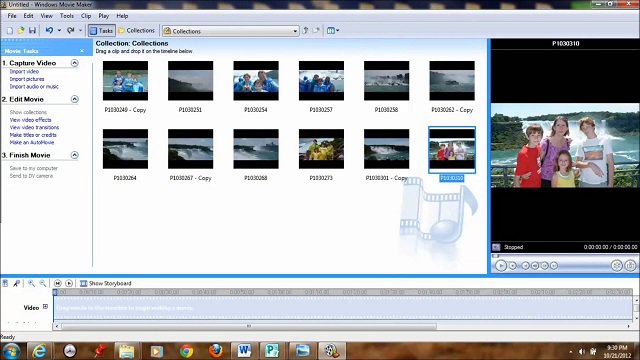Viewport: 640px width, 360px height.
Task: Zoom out on the timeline
Action: click(x=42, y=283)
